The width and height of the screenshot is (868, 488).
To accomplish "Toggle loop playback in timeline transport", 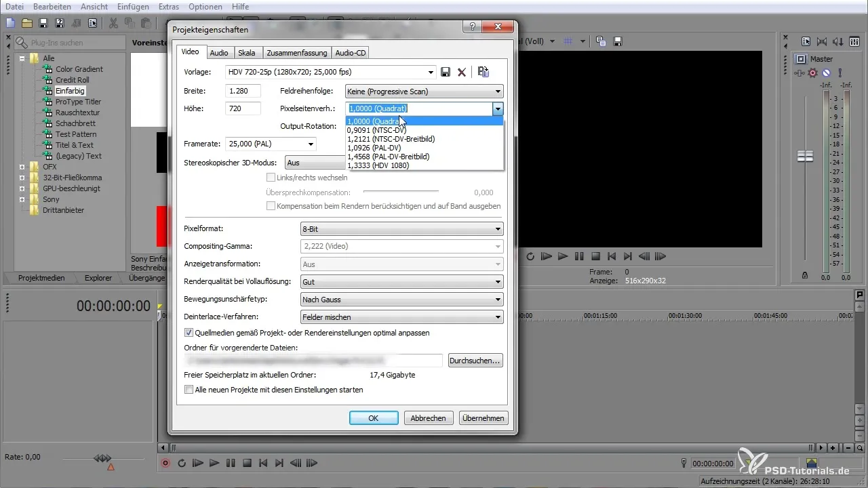I will pyautogui.click(x=182, y=464).
